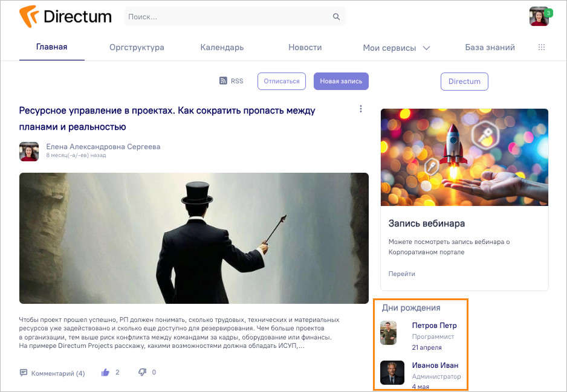Click the search magnifier icon
This screenshot has height=392, width=567.
[x=336, y=17]
